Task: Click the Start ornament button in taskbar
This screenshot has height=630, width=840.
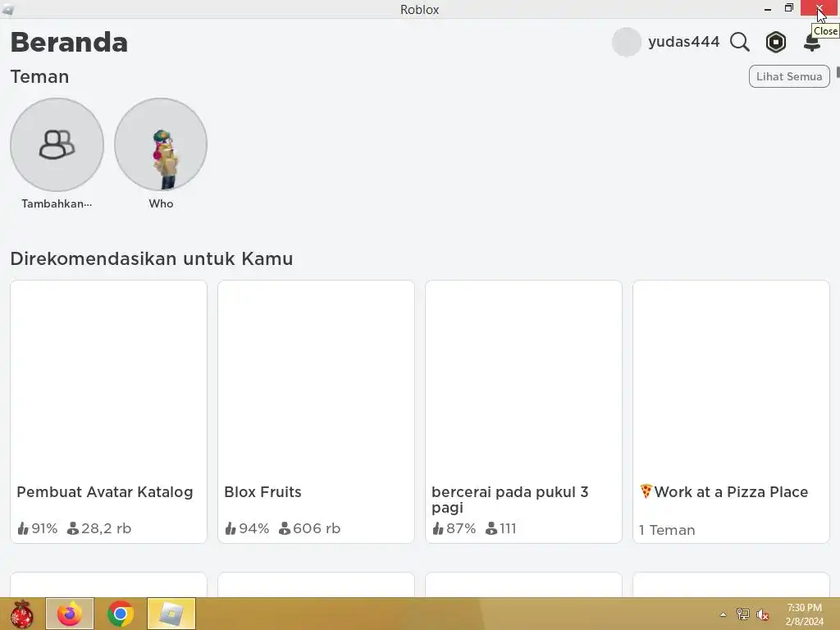Action: [22, 614]
